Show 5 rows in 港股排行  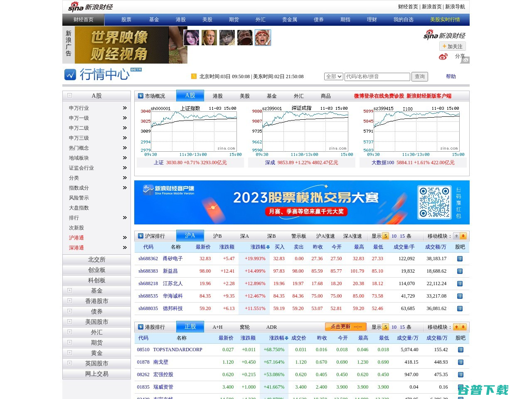click(385, 327)
